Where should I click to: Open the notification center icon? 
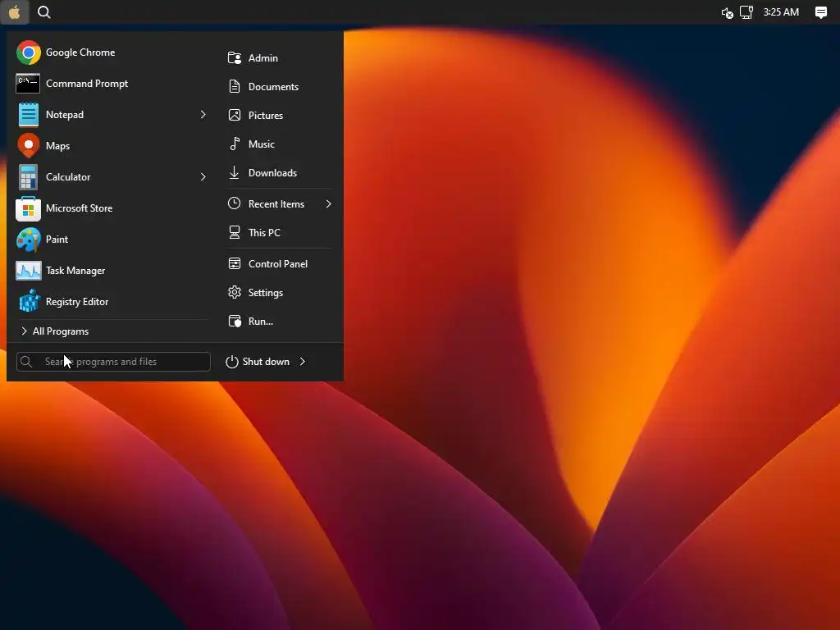pos(820,12)
